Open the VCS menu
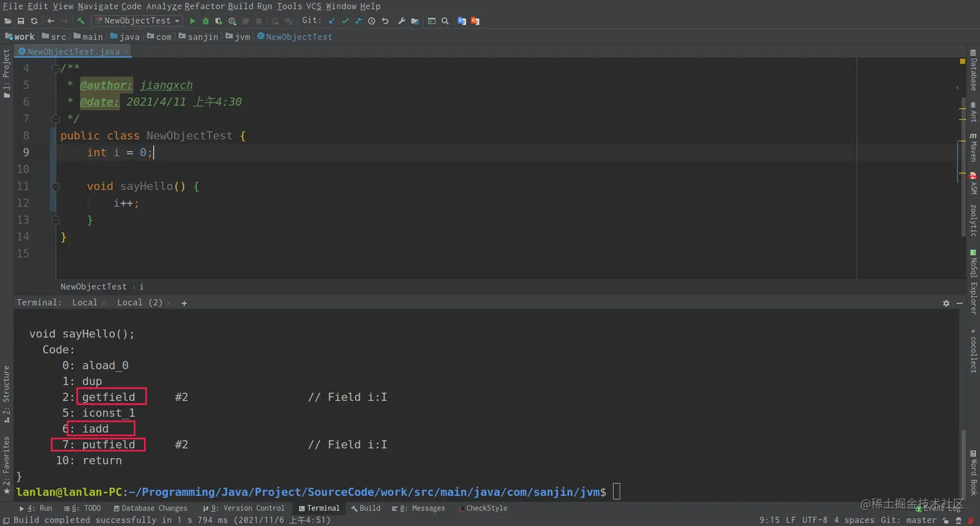This screenshot has height=526, width=980. [314, 6]
